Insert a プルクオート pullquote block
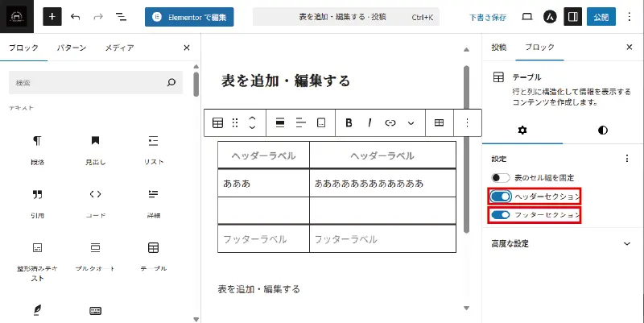The height and width of the screenshot is (323, 644). click(95, 257)
